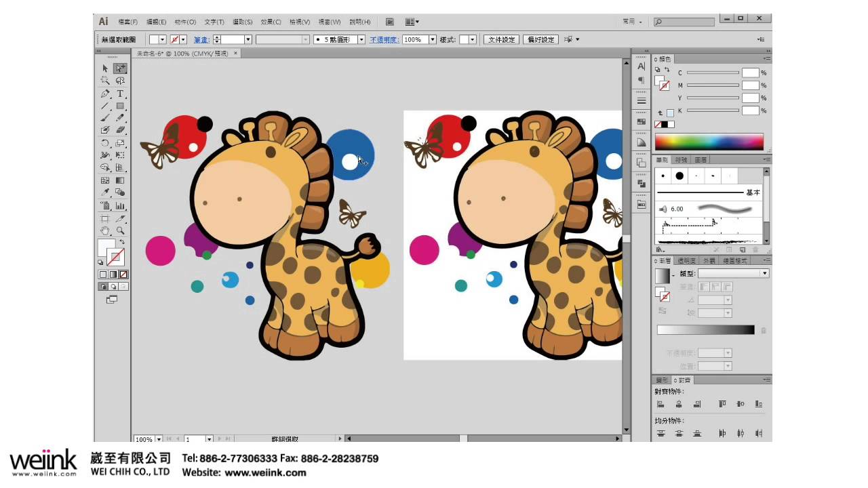Open the zoom level dropdown in status bar

159,439
